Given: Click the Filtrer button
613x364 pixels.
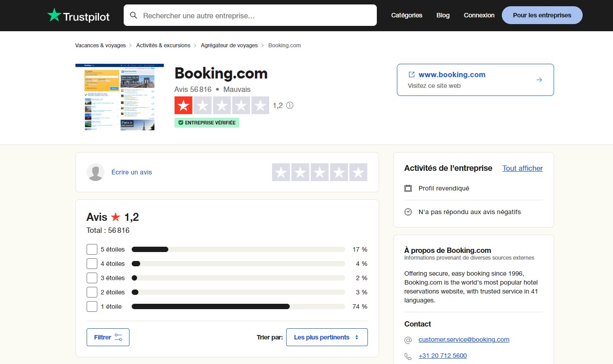Looking at the screenshot, I should [108, 337].
